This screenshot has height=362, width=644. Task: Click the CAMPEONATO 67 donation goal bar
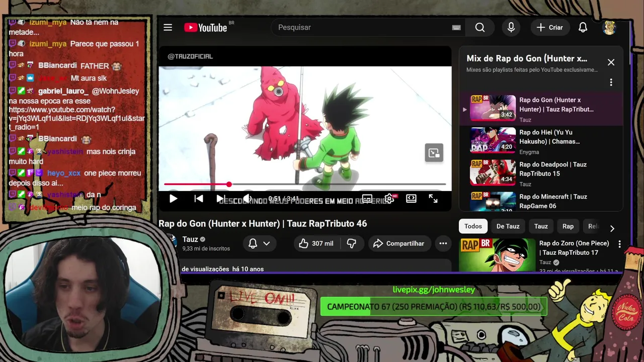[x=434, y=307]
